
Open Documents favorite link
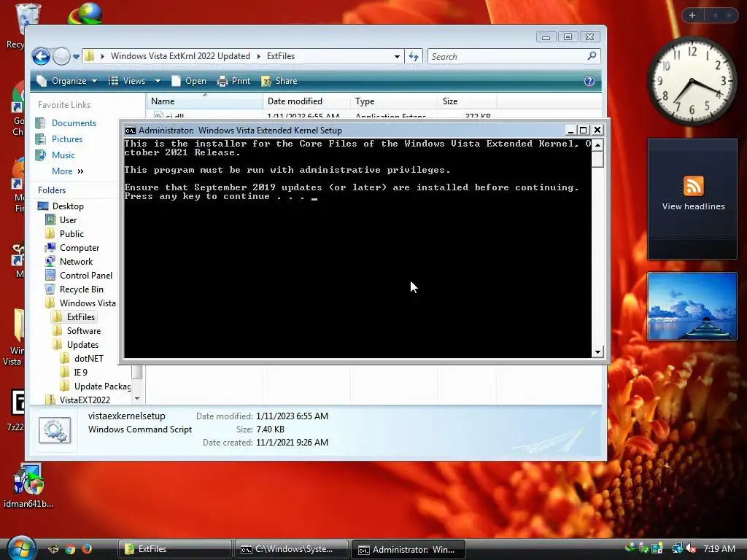tap(74, 122)
